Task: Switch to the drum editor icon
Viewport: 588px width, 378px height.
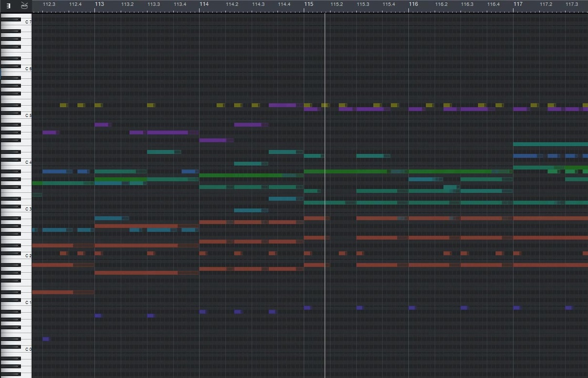Action: click(24, 5)
